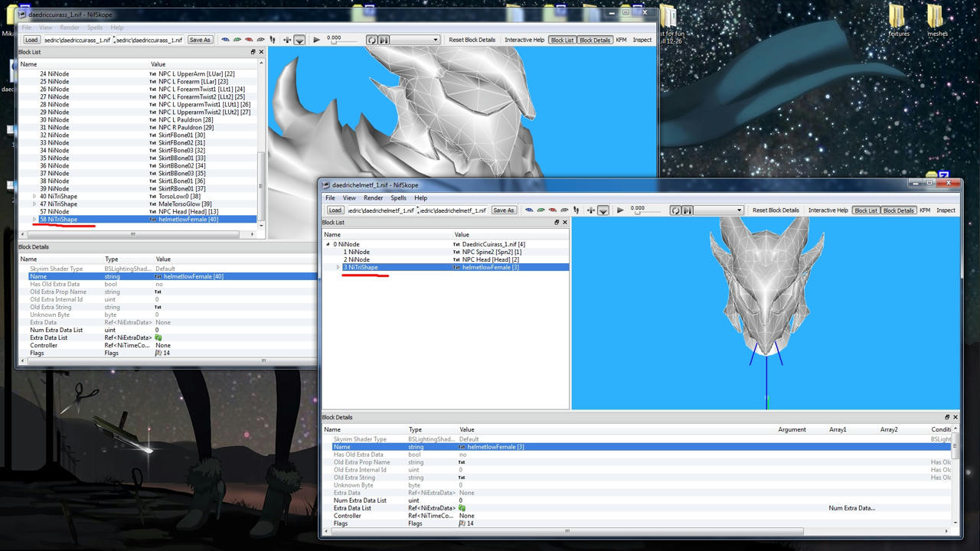This screenshot has height=551, width=980.
Task: Expand the 40 NiTriShape node
Action: (34, 197)
